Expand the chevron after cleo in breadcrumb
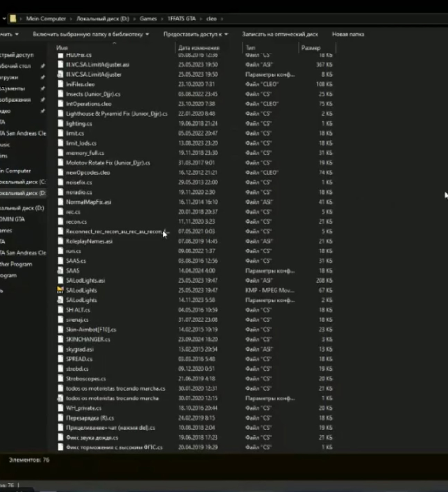 (222, 19)
